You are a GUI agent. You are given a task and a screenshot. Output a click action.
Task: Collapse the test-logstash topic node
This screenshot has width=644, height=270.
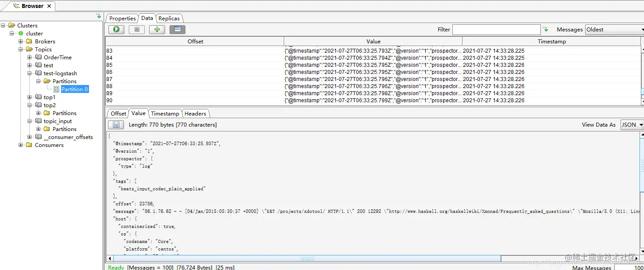(30, 73)
